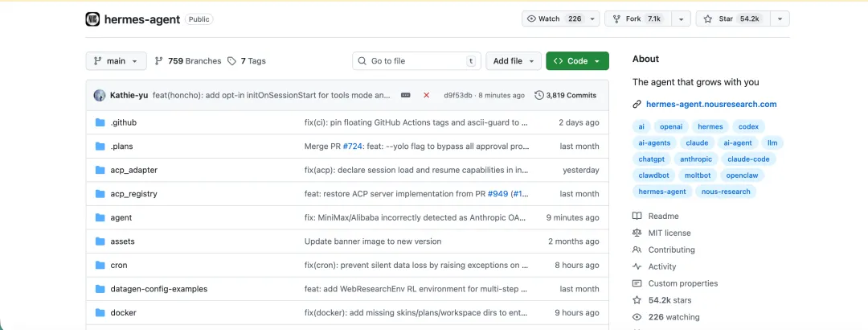Open Kathie-yu's profile link
The width and height of the screenshot is (868, 330).
coord(129,96)
